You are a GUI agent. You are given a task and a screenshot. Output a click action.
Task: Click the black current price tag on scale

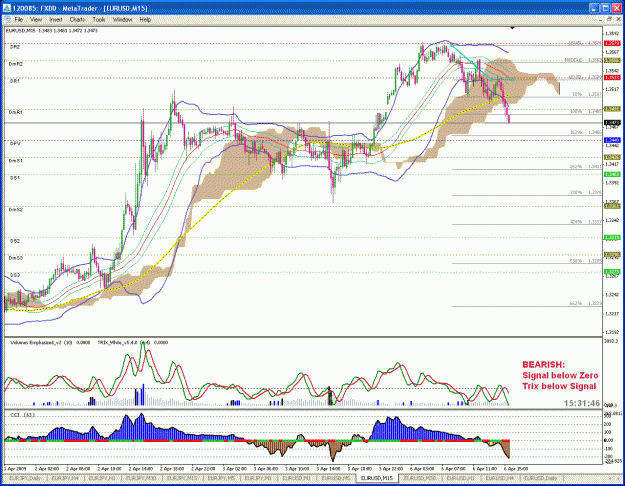pos(612,123)
